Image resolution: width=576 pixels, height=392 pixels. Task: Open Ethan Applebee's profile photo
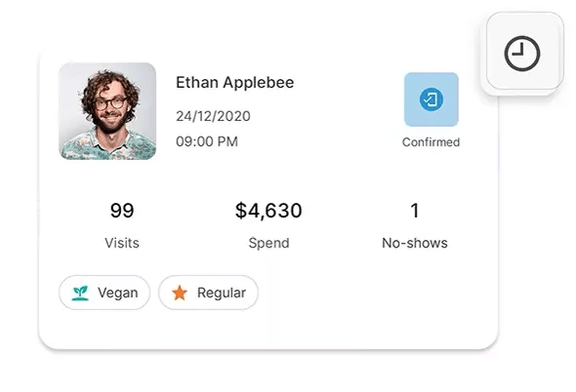pyautogui.click(x=107, y=111)
